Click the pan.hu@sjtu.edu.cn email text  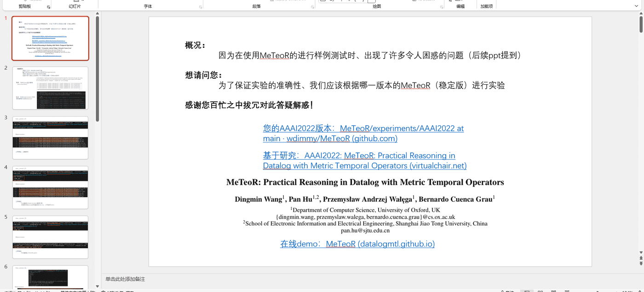coord(365,230)
